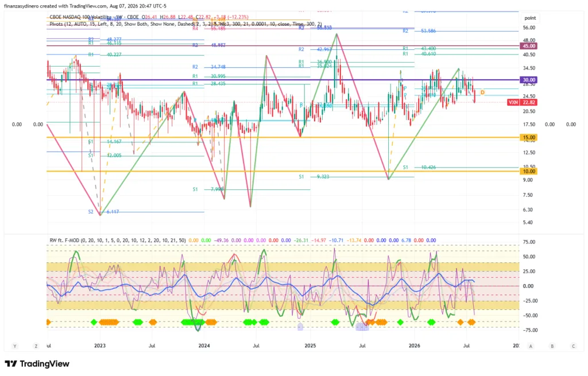Click the -75.00 oscillator scale value
588x376 pixels.
[529, 330]
